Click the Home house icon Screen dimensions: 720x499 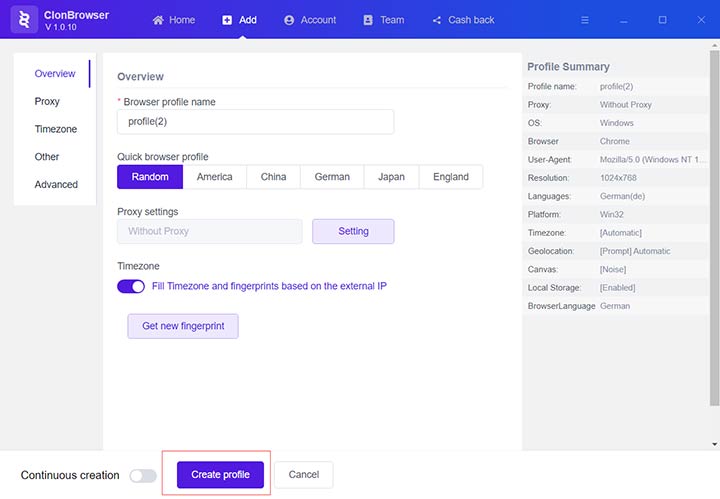(158, 20)
